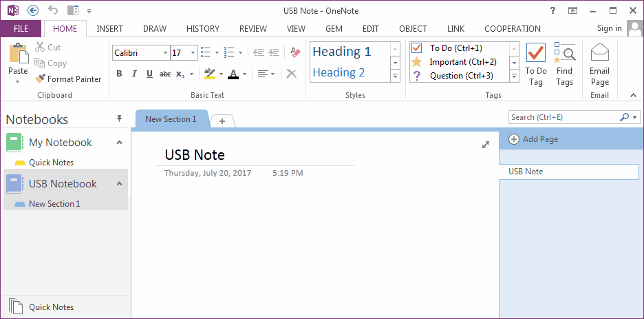Switch to the HISTORY tab
The width and height of the screenshot is (644, 319).
pyautogui.click(x=203, y=29)
